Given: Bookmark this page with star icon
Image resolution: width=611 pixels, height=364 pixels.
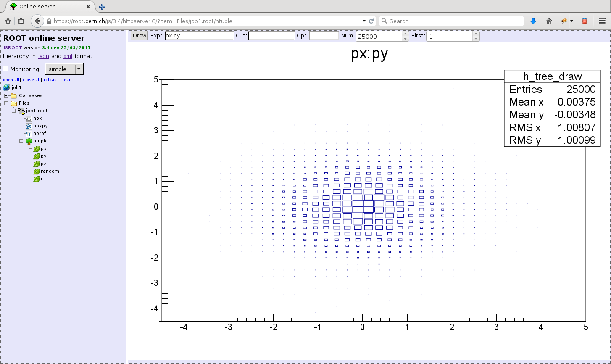Looking at the screenshot, I should (x=8, y=21).
